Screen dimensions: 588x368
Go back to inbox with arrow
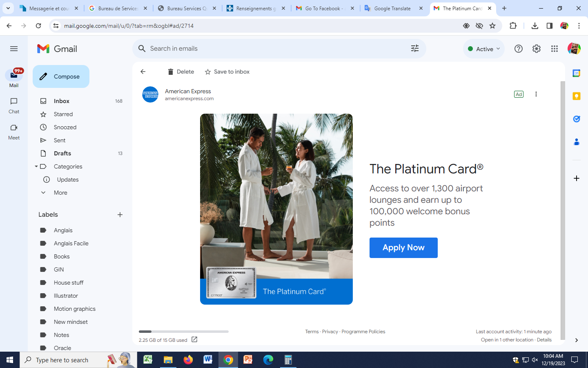point(143,72)
